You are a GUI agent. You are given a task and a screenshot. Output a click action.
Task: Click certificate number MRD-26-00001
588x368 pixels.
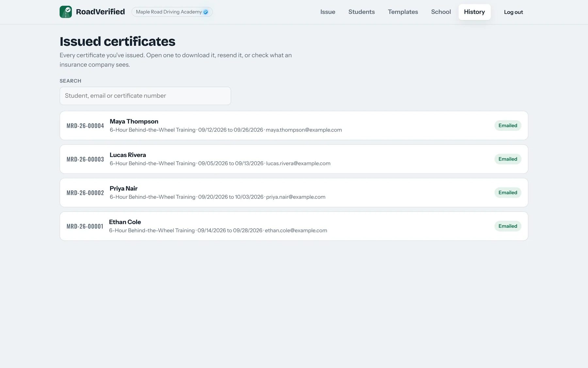85,226
